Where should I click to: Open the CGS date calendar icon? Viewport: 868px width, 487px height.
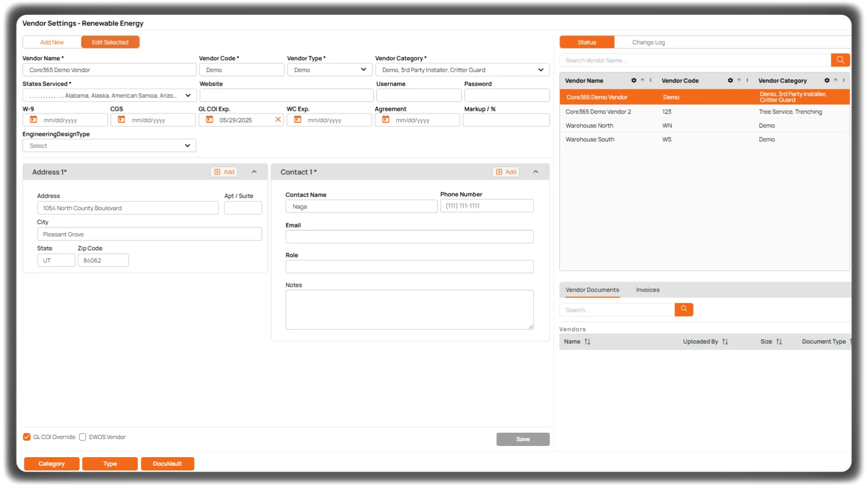pos(121,119)
